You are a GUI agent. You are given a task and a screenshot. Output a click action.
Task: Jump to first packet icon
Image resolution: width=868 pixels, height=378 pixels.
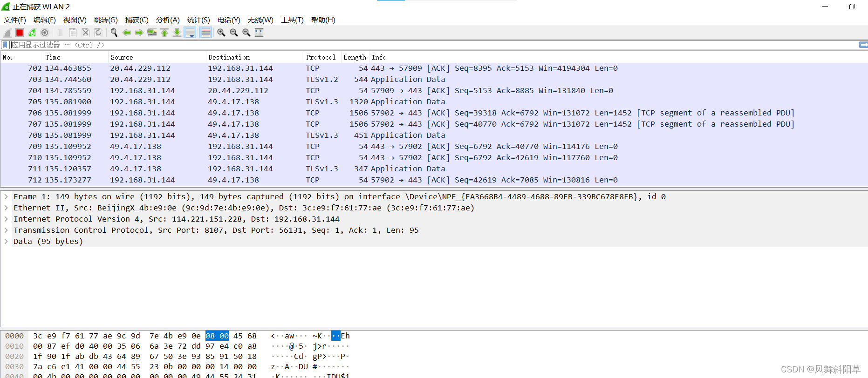tap(164, 33)
